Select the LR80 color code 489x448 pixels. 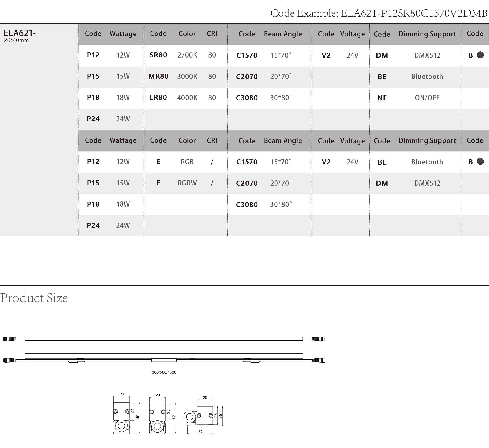[x=158, y=98]
